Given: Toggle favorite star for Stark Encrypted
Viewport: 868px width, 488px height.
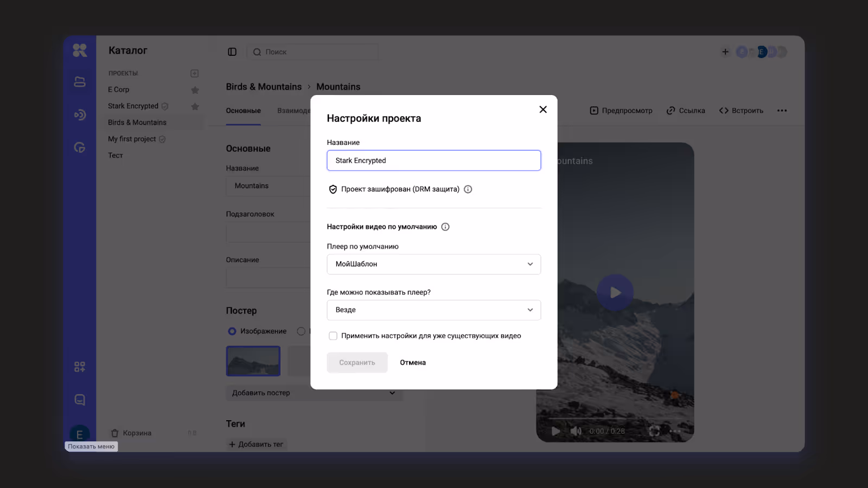Looking at the screenshot, I should 195,106.
